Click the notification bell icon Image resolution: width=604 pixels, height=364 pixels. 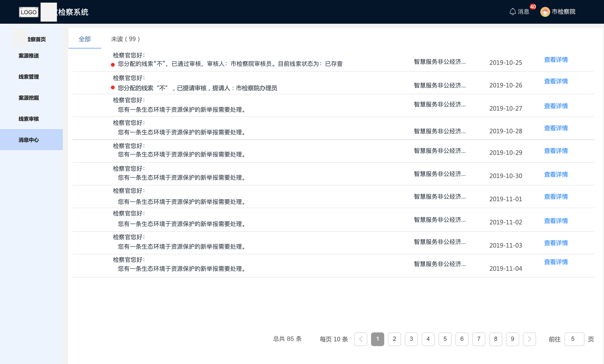point(513,12)
